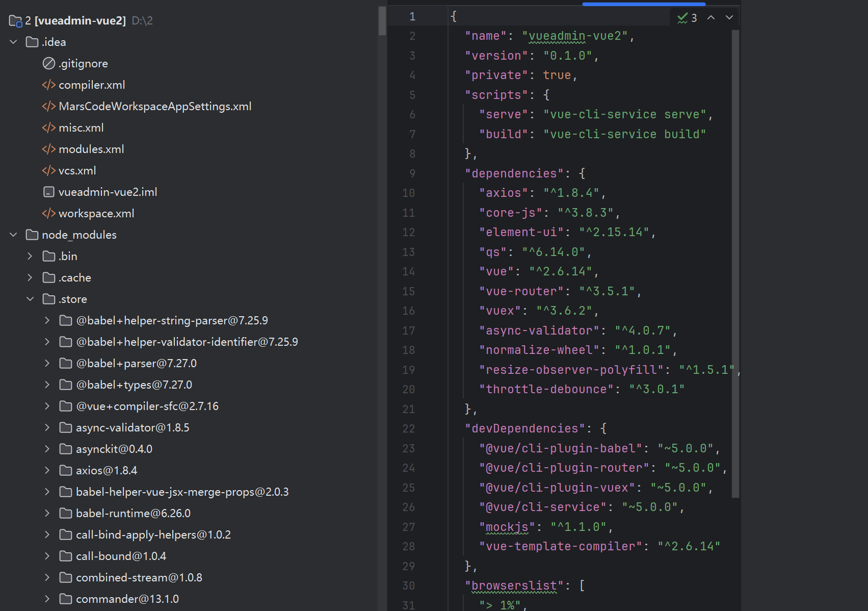Expand combined-stream@1.0.8 folder

[47, 577]
